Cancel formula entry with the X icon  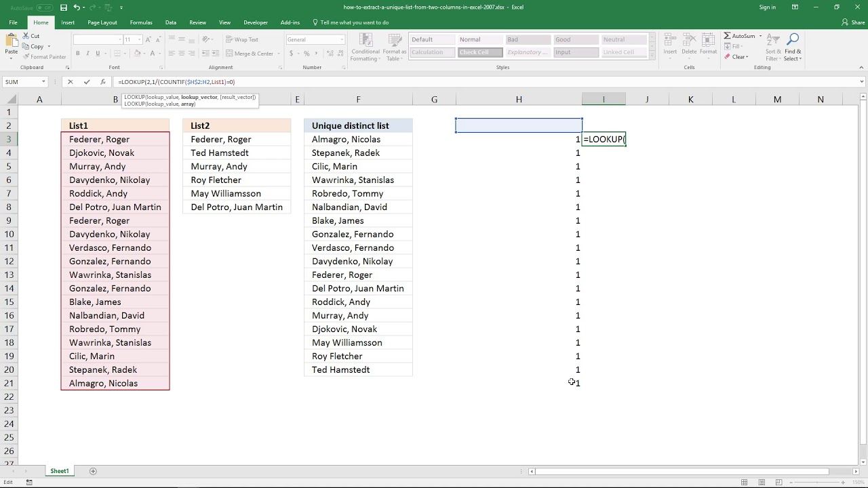pos(71,81)
